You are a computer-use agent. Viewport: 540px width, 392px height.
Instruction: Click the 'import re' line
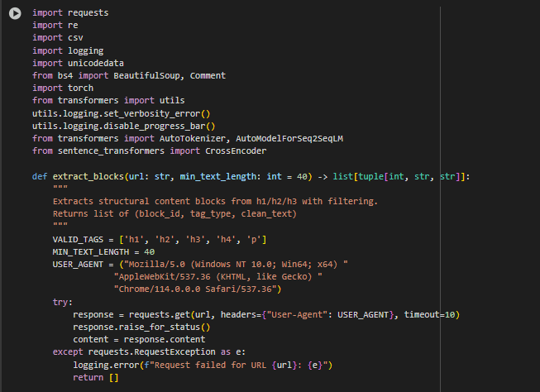click(x=55, y=25)
